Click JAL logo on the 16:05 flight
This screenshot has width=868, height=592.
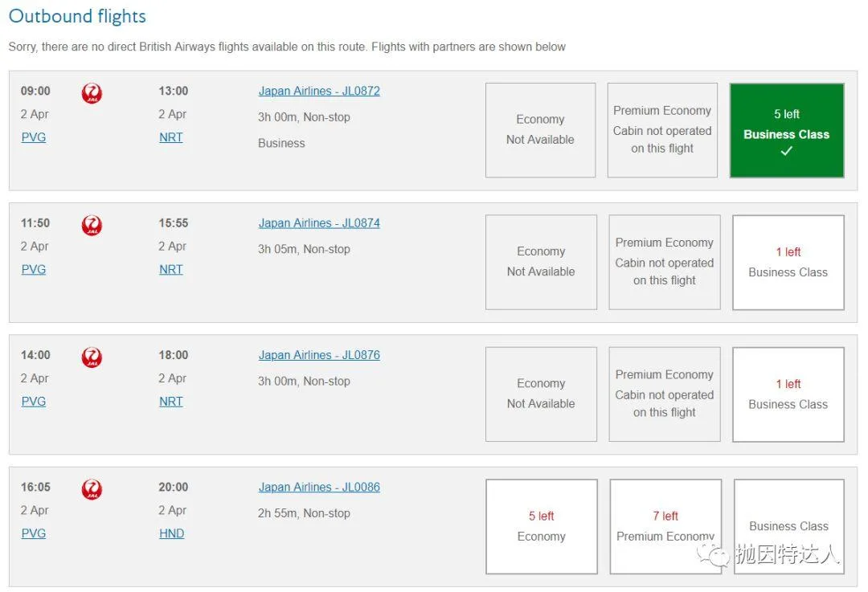pyautogui.click(x=92, y=489)
